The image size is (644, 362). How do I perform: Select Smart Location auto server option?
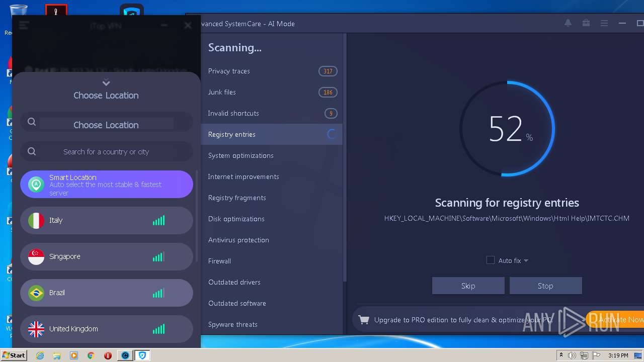point(106,184)
